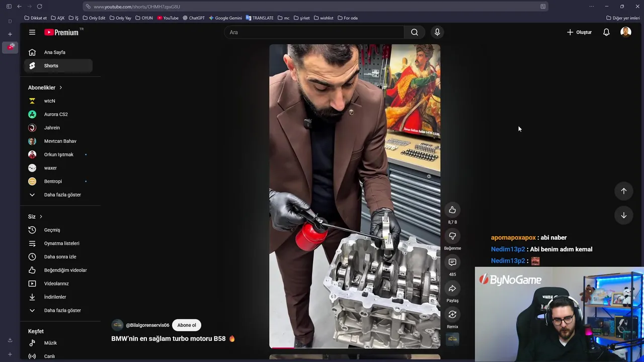Open the AŞK bookmark folder
The width and height of the screenshot is (644, 362).
(x=57, y=18)
